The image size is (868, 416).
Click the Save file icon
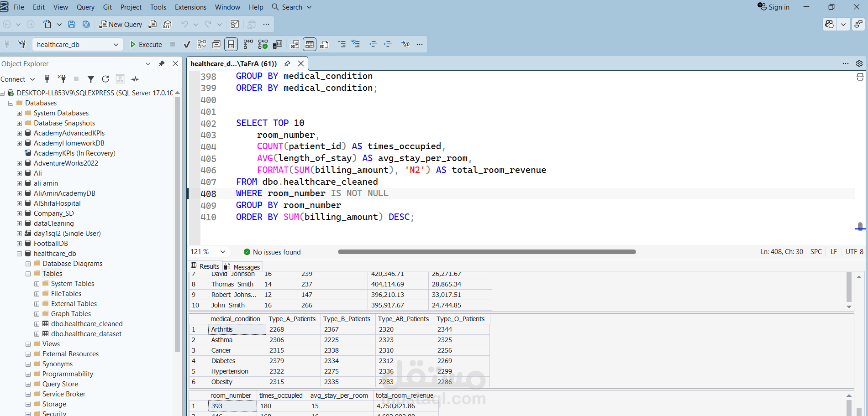point(72,24)
